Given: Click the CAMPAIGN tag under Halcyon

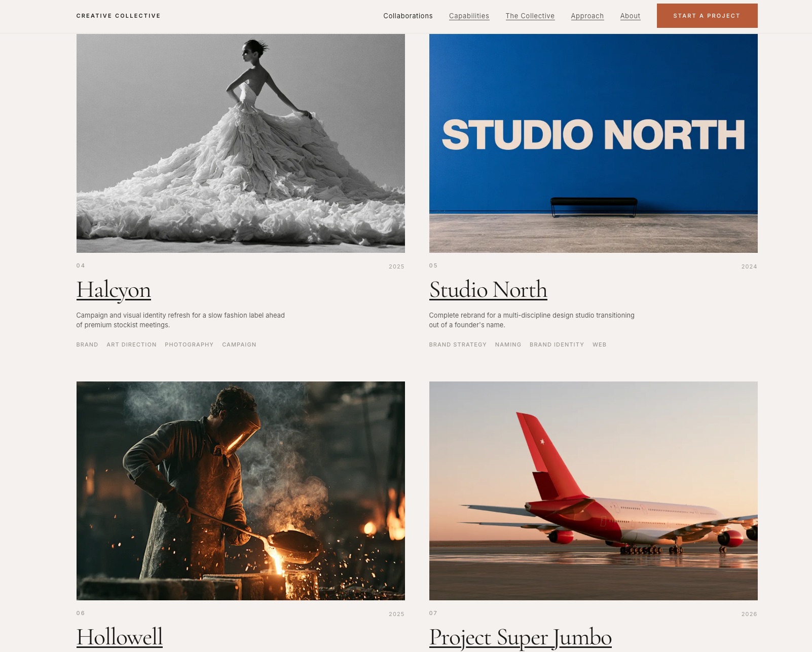Looking at the screenshot, I should [239, 344].
